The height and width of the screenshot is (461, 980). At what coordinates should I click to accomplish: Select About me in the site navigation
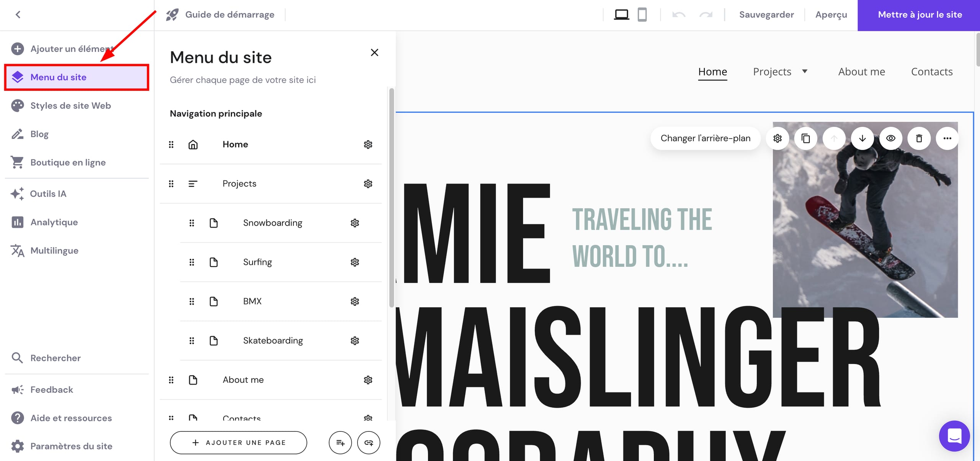[861, 71]
